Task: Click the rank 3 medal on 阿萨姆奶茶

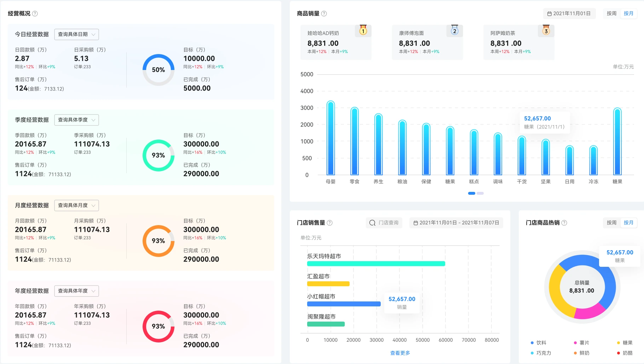Action: click(546, 30)
